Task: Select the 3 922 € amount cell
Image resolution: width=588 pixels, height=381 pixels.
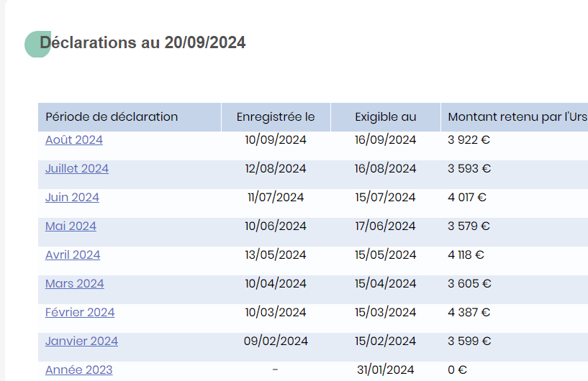Action: pyautogui.click(x=469, y=139)
